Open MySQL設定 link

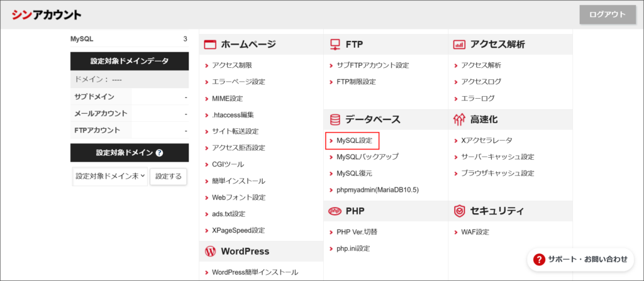pos(355,141)
